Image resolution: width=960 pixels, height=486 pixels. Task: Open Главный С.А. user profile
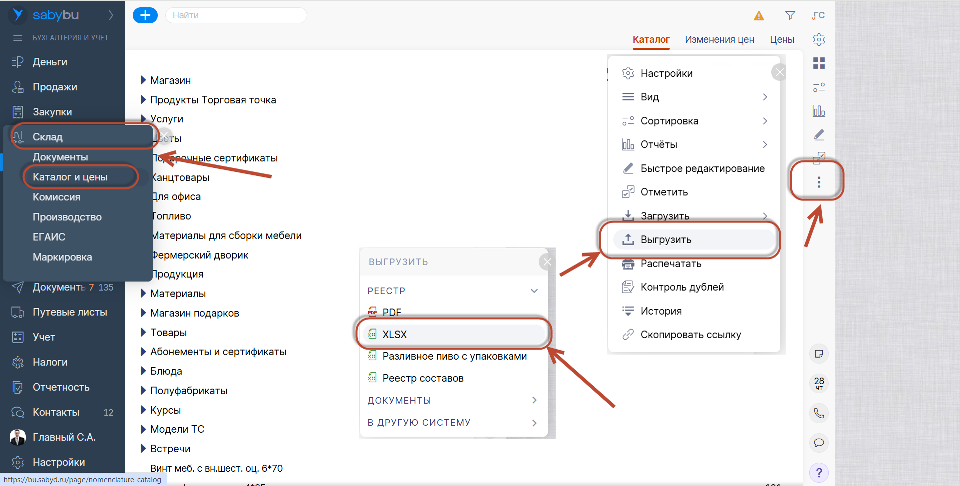tap(62, 438)
